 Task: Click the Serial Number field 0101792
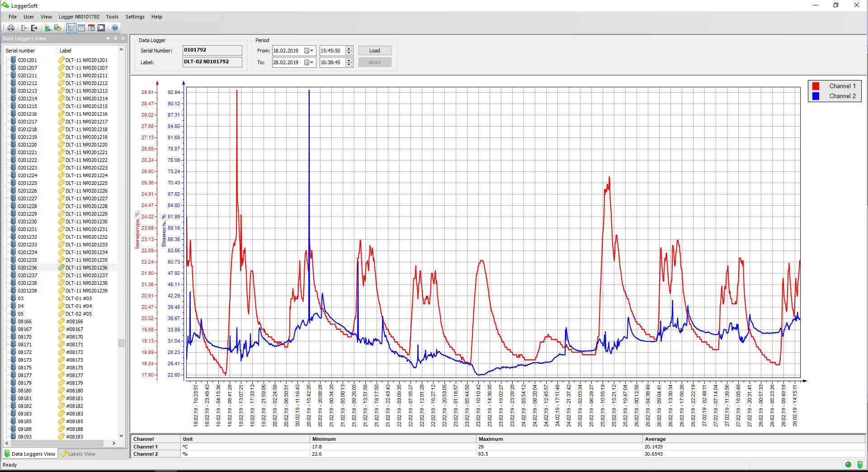[212, 50]
